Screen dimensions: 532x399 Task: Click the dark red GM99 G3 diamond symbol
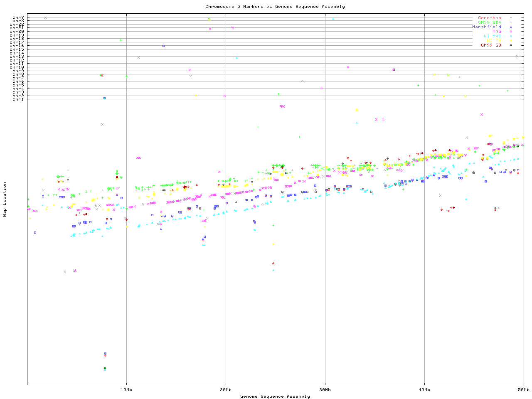pyautogui.click(x=511, y=45)
